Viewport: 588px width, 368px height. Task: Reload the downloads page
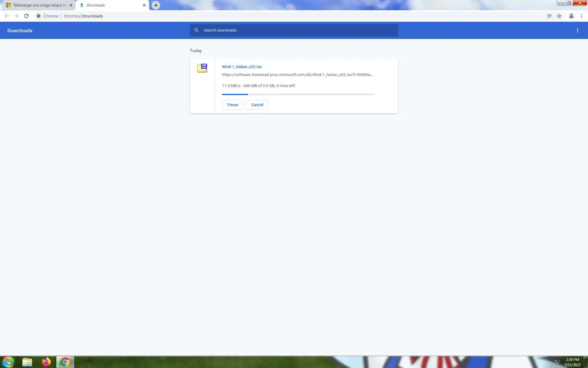pos(26,16)
